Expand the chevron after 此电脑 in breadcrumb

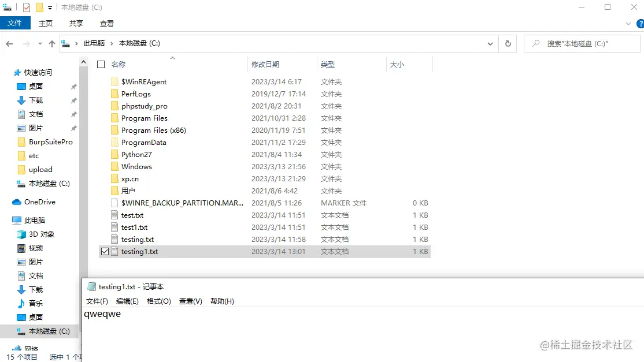click(112, 43)
